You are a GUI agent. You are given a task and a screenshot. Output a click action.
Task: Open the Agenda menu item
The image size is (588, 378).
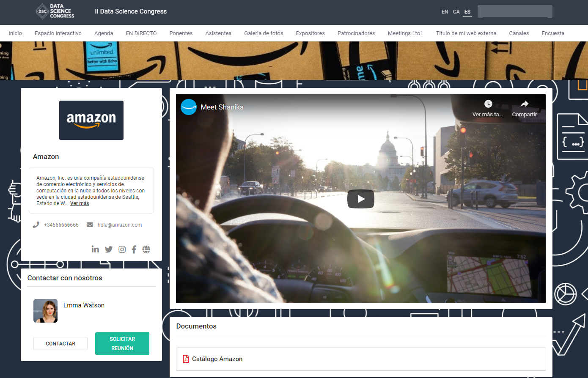(x=104, y=33)
